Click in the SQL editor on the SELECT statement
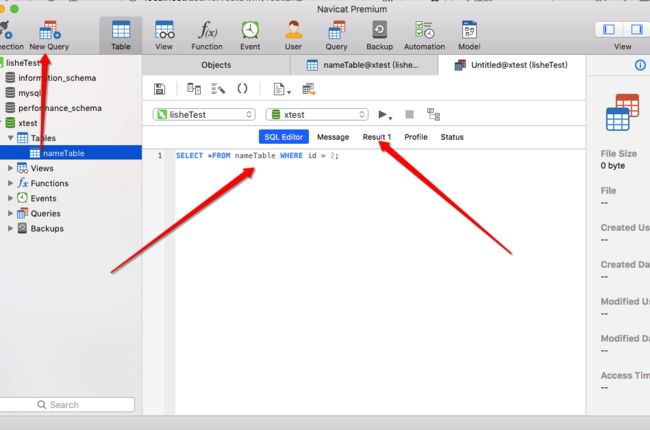 tap(257, 155)
